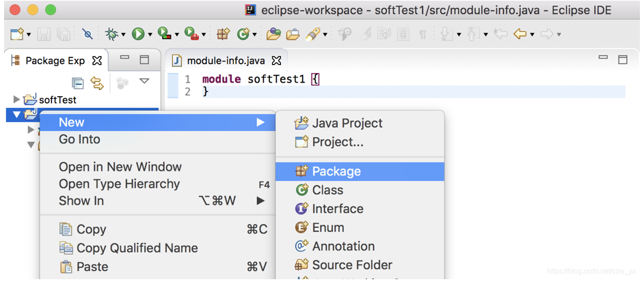Open the Run button dropdown arrow
Screen dimensions: 644x284
pyautogui.click(x=150, y=34)
